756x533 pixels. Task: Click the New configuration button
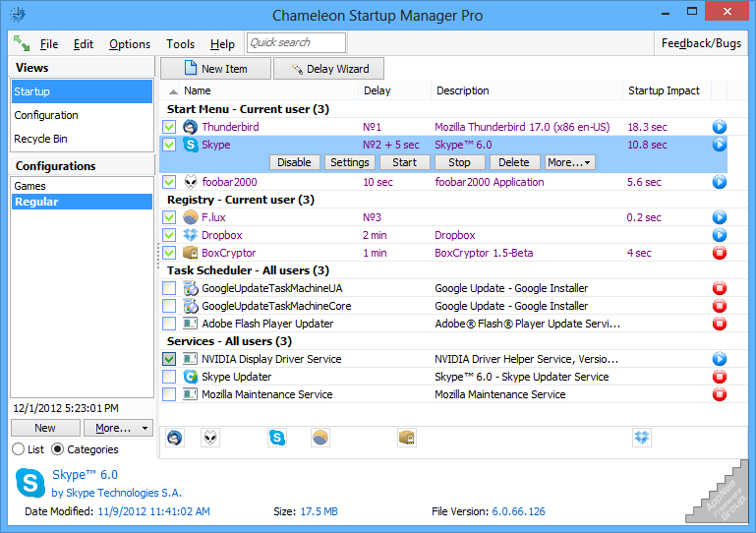(45, 428)
